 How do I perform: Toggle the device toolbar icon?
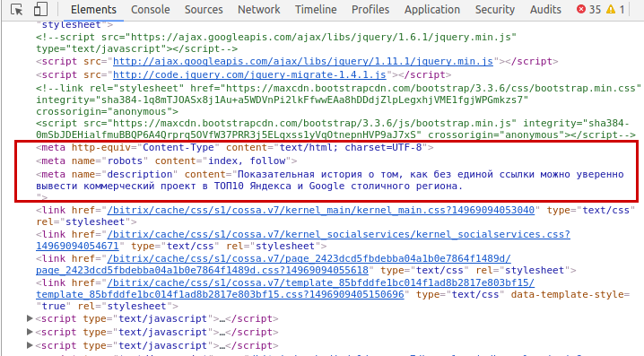tap(40, 9)
